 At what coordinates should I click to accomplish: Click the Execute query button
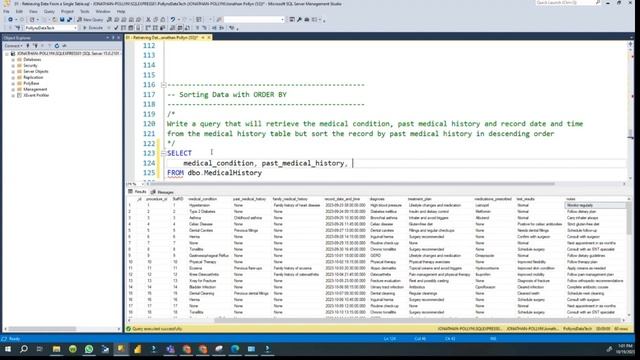93,28
